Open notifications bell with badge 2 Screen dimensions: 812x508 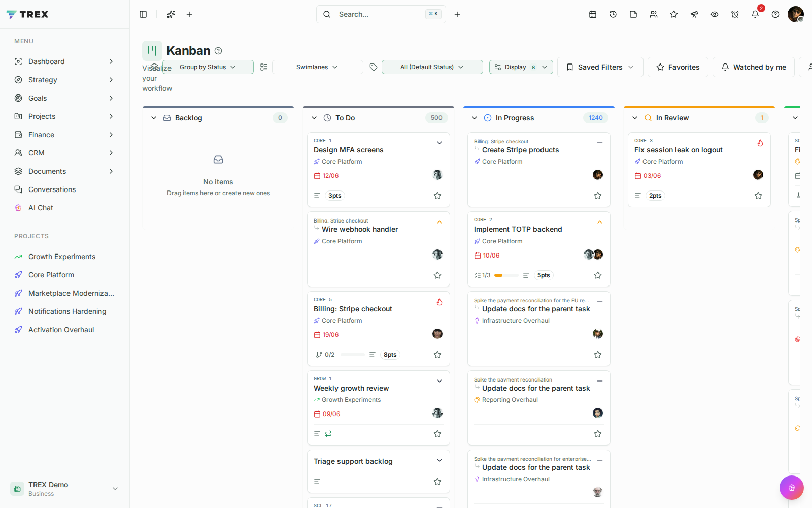755,14
